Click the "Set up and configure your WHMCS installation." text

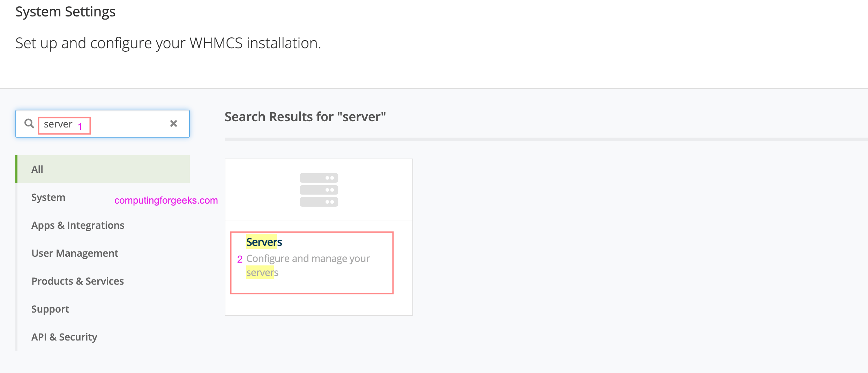pos(168,43)
